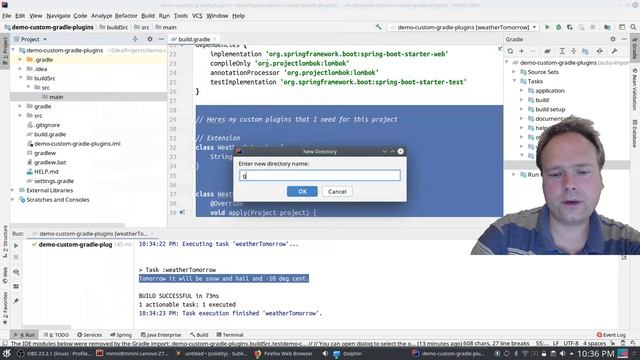Open Project panel gear settings
The width and height of the screenshot is (640, 360).
tap(150, 39)
